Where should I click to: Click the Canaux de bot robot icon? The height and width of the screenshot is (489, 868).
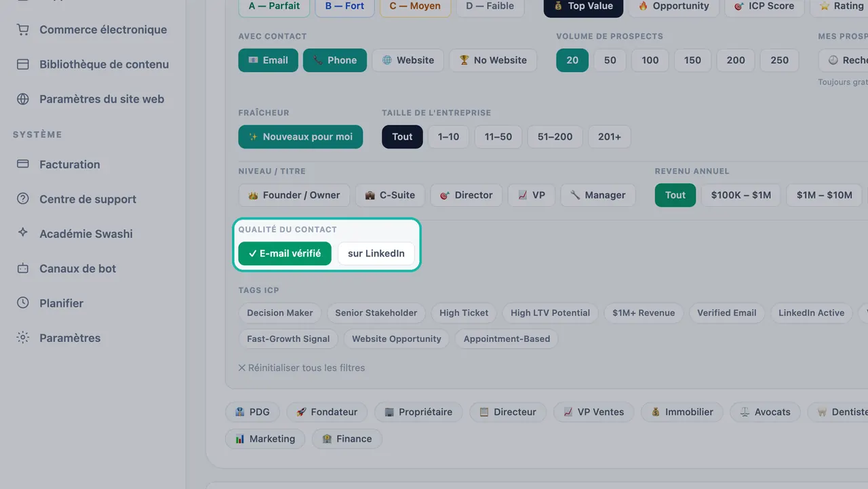pos(23,269)
